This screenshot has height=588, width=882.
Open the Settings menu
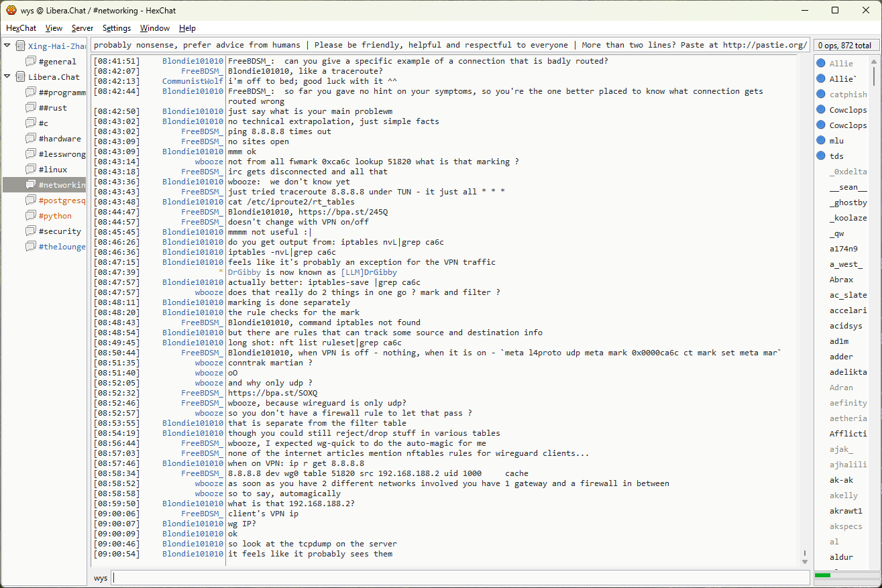click(116, 28)
